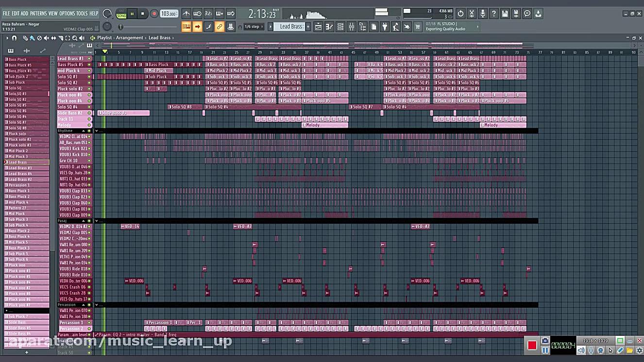Open the TOOLS menu
This screenshot has height=362, width=644.
click(x=82, y=14)
